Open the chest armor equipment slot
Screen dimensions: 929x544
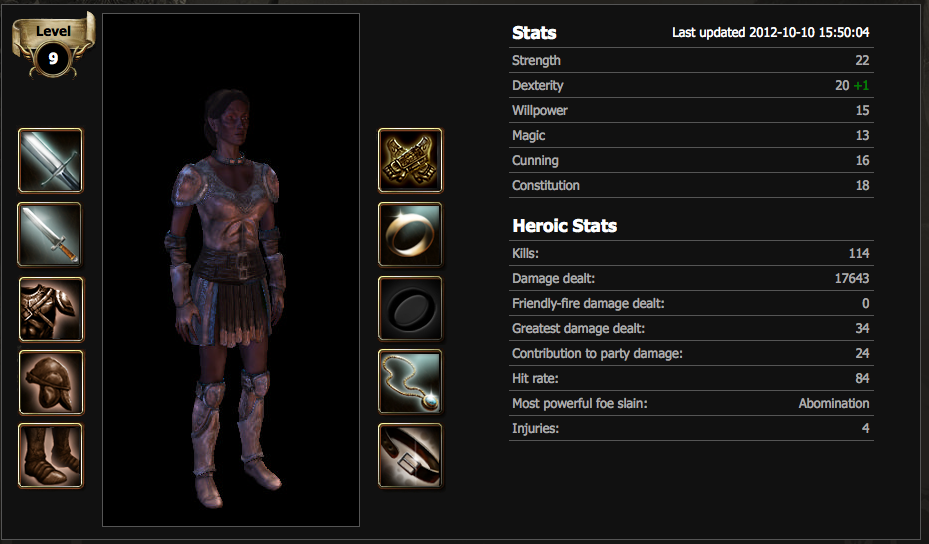[51, 309]
